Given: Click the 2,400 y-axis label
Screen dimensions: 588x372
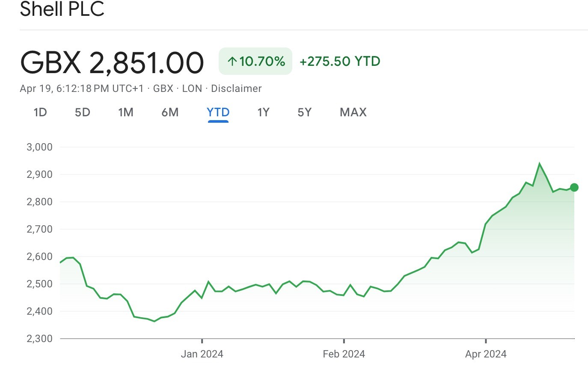Looking at the screenshot, I should pos(39,311).
